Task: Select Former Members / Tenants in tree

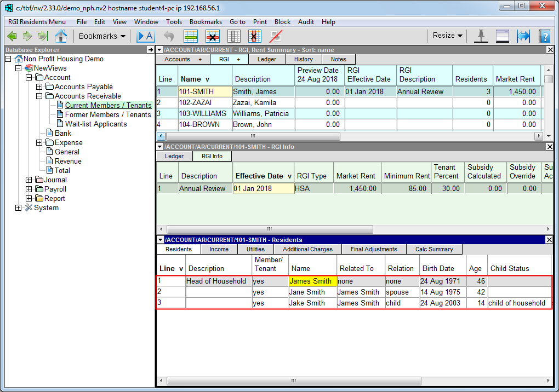Action: pos(107,115)
